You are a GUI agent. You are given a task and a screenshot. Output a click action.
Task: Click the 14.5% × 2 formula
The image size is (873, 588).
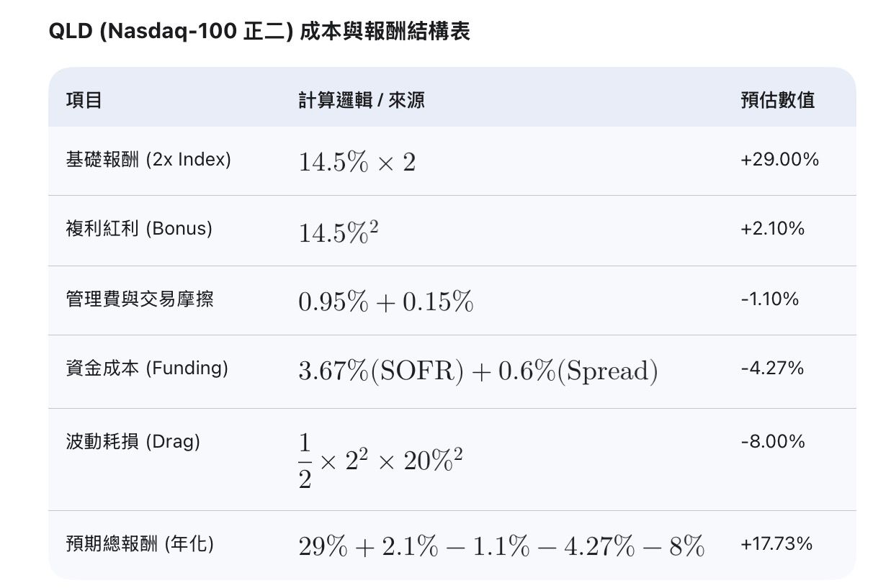[x=357, y=163]
